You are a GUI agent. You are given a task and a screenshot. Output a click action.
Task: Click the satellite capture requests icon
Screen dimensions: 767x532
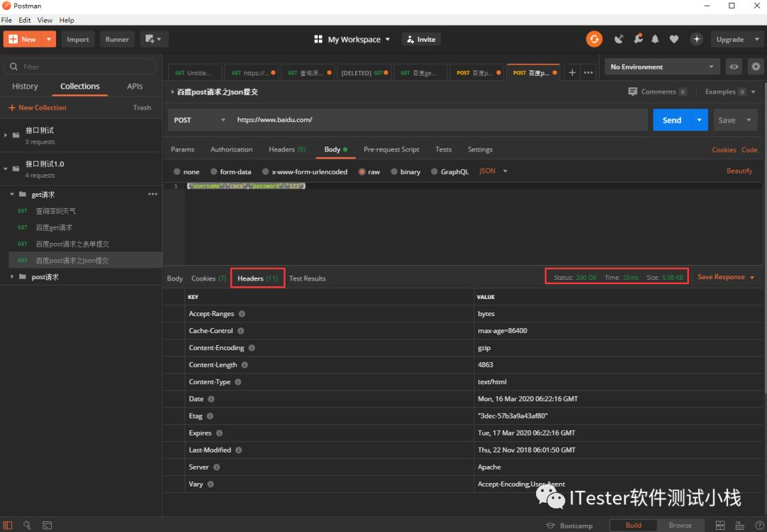[619, 39]
